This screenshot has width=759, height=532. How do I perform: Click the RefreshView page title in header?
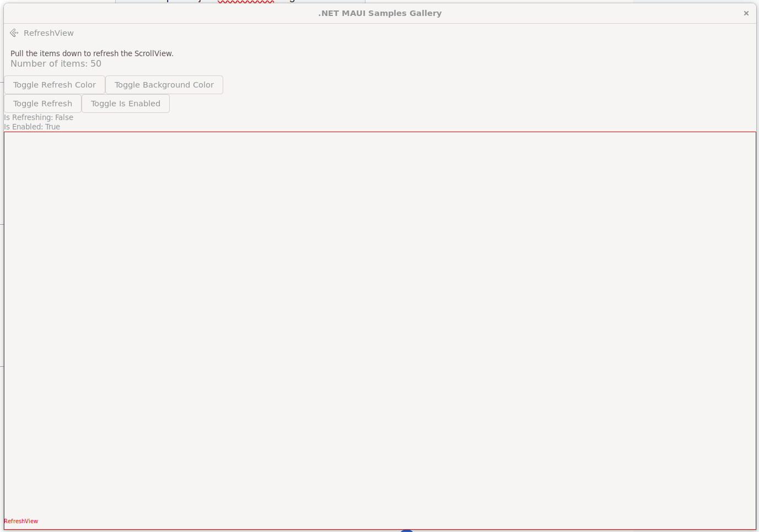click(x=49, y=33)
